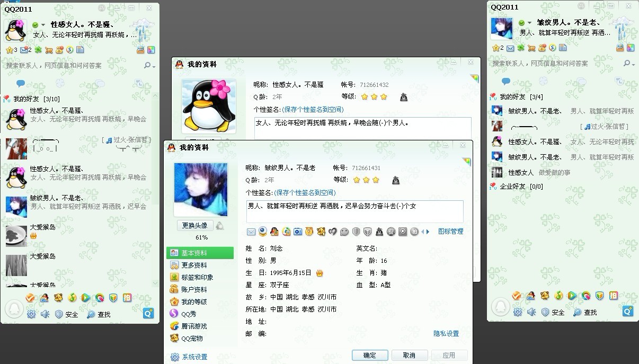Click contact search field in right QQ panel
639x364 pixels.
tap(555, 63)
